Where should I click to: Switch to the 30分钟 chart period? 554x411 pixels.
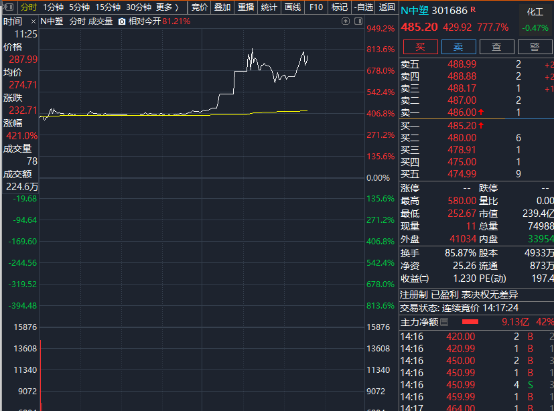139,7
